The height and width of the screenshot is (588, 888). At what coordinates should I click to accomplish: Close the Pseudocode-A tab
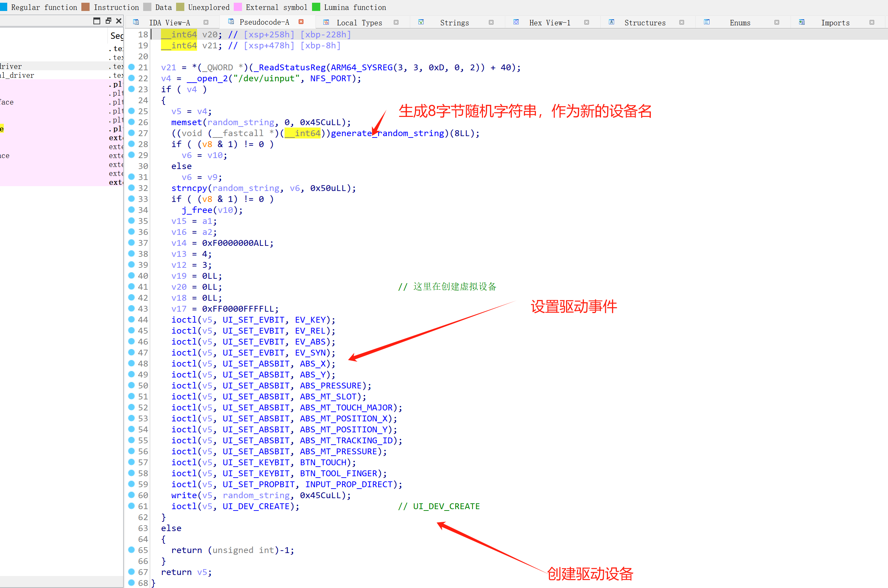click(x=301, y=22)
